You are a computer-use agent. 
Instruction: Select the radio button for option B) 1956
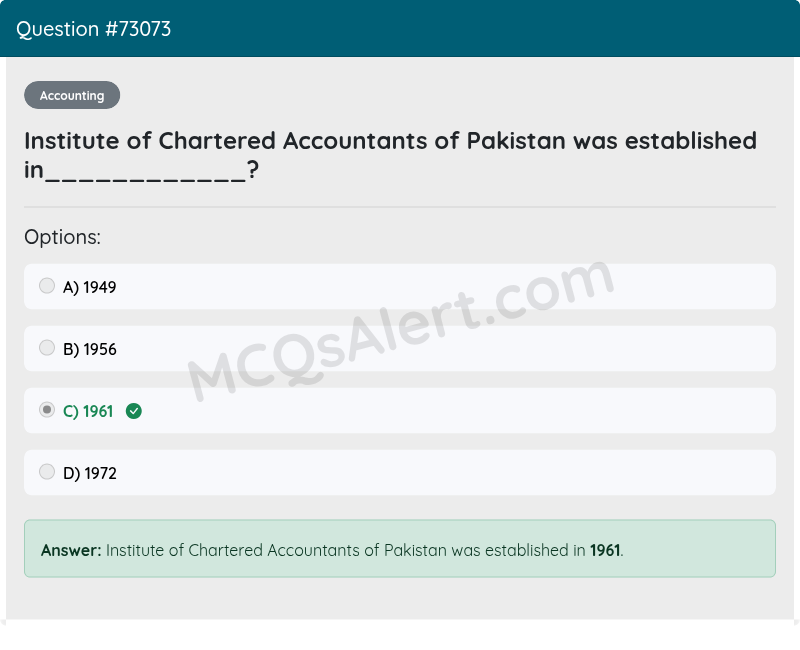[47, 347]
